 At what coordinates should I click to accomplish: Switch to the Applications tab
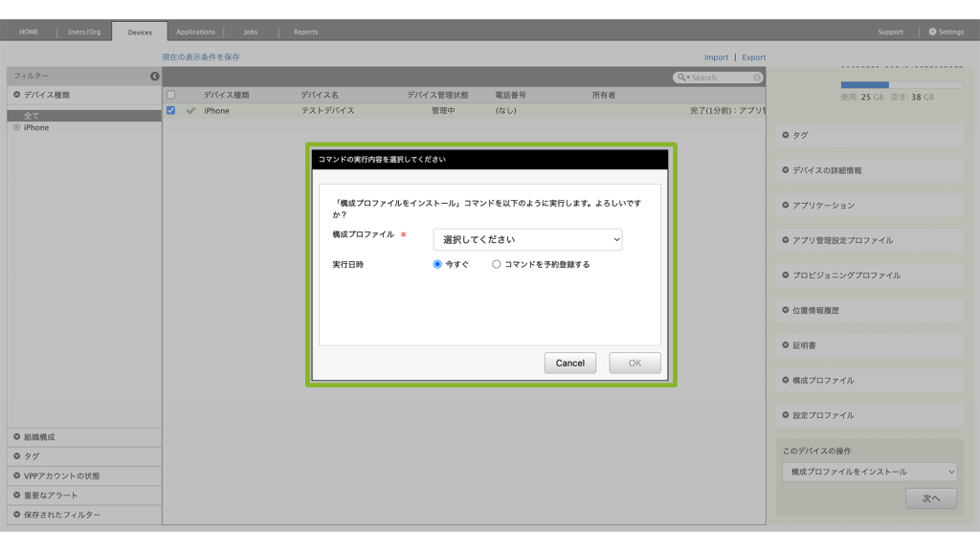pos(195,32)
